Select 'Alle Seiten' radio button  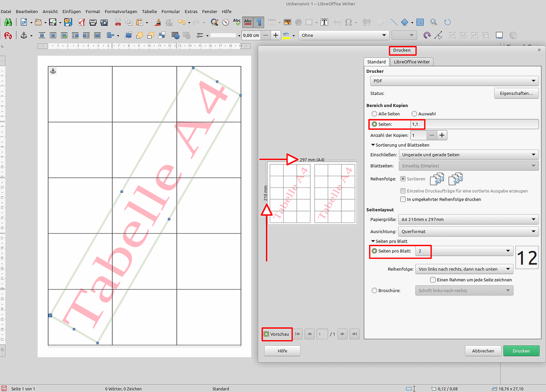tap(374, 114)
